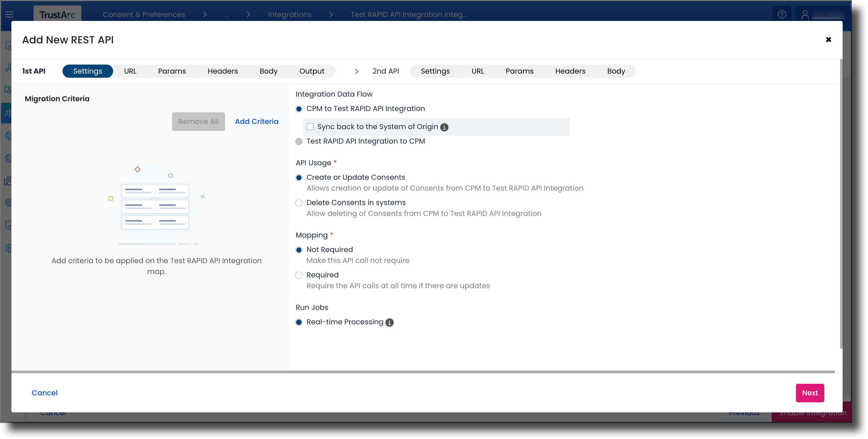Click Test RAPID API Integration breadcrumb
Screen dimensions: 868x439
[408, 14]
